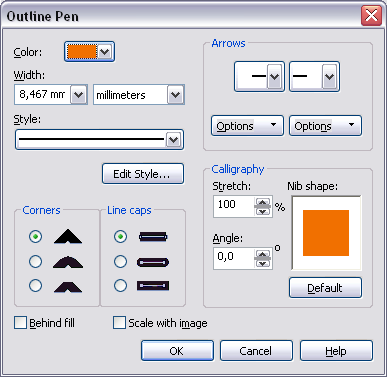387x377 pixels.
Task: Select the bevel corner icon
Action: pos(68,287)
